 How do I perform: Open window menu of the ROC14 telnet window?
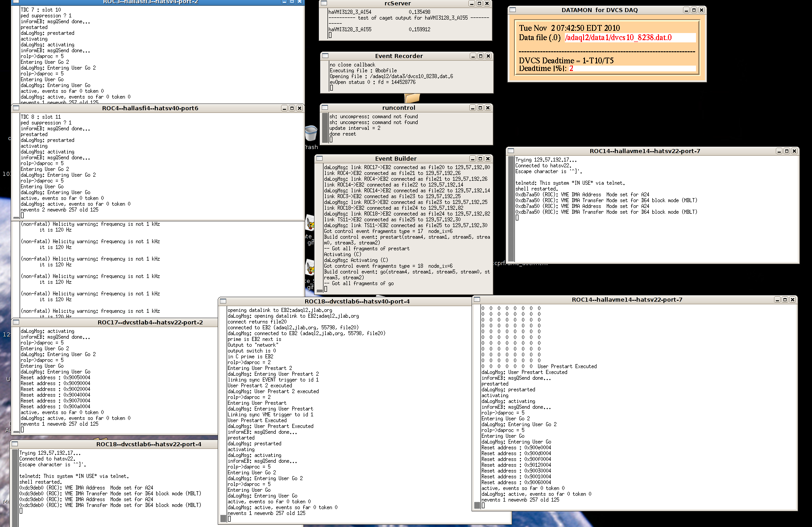pyautogui.click(x=511, y=151)
